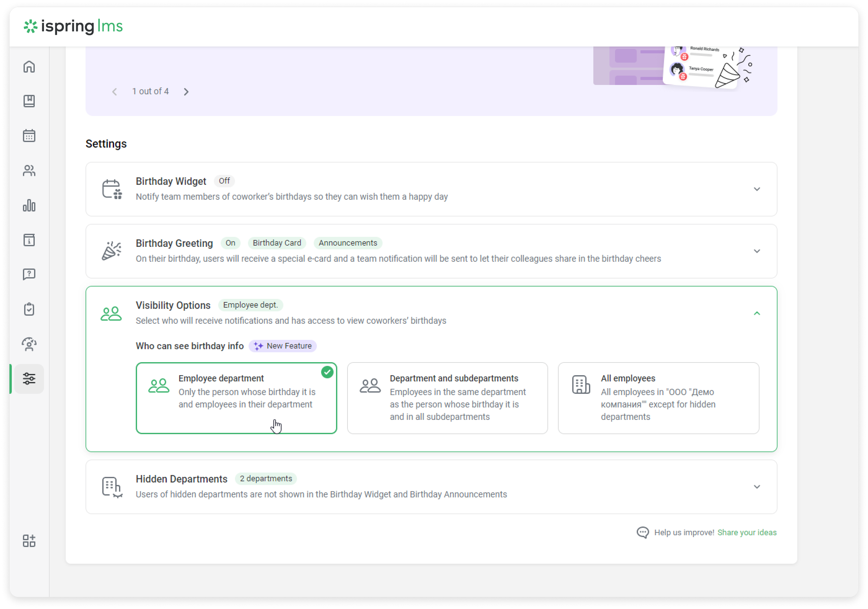The image size is (868, 609).
Task: Open the clipboard checkmark tasks icon
Action: click(29, 309)
